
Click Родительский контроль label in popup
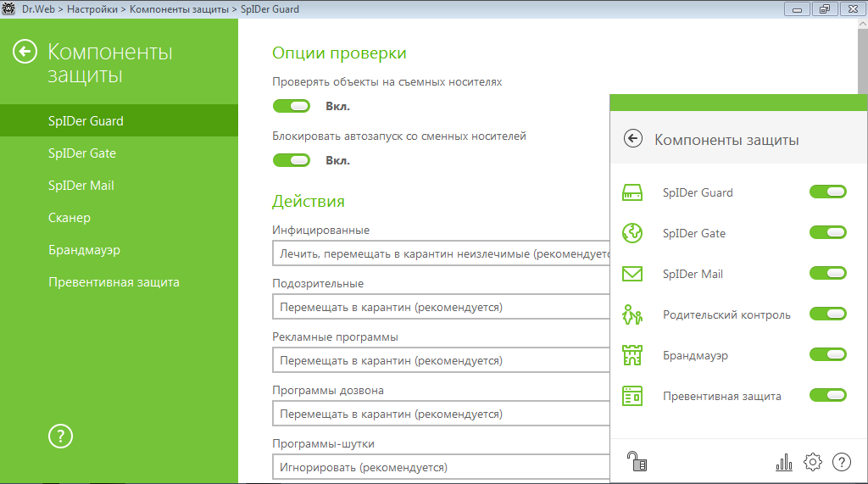pyautogui.click(x=726, y=314)
